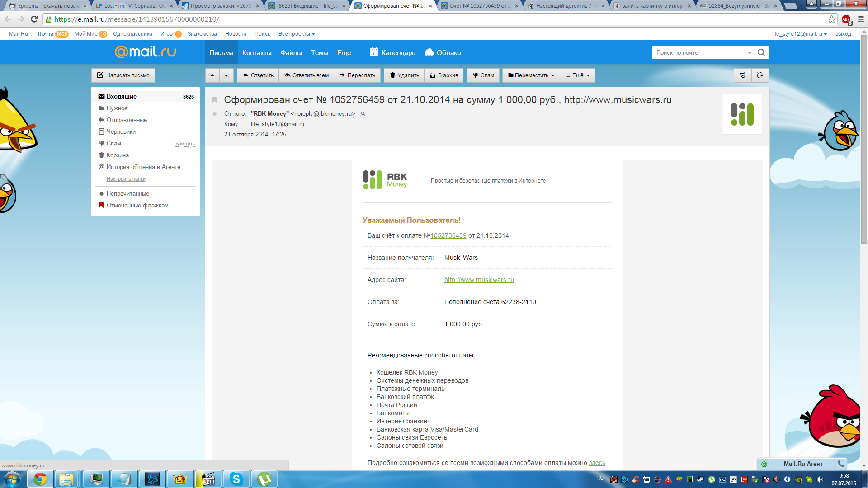Viewport: 868px width, 488px height.
Task: Open invoice number 1052756459 link
Action: tap(448, 235)
